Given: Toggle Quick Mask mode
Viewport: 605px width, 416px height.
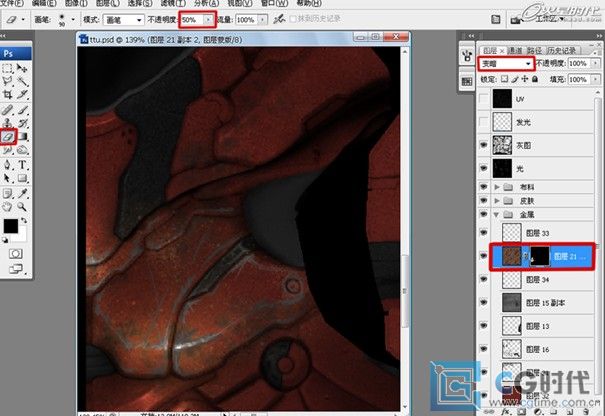Looking at the screenshot, I should click(x=15, y=254).
